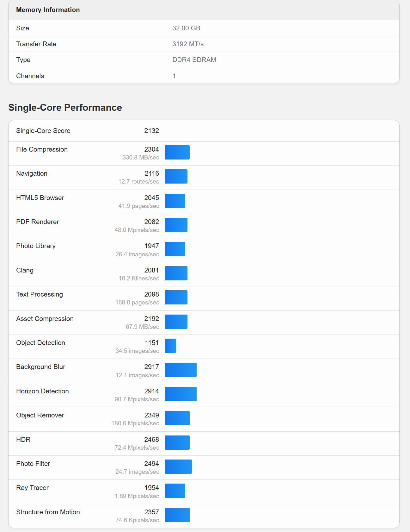Image resolution: width=410 pixels, height=532 pixels.
Task: Click the Memory Information header
Action: pyautogui.click(x=48, y=10)
